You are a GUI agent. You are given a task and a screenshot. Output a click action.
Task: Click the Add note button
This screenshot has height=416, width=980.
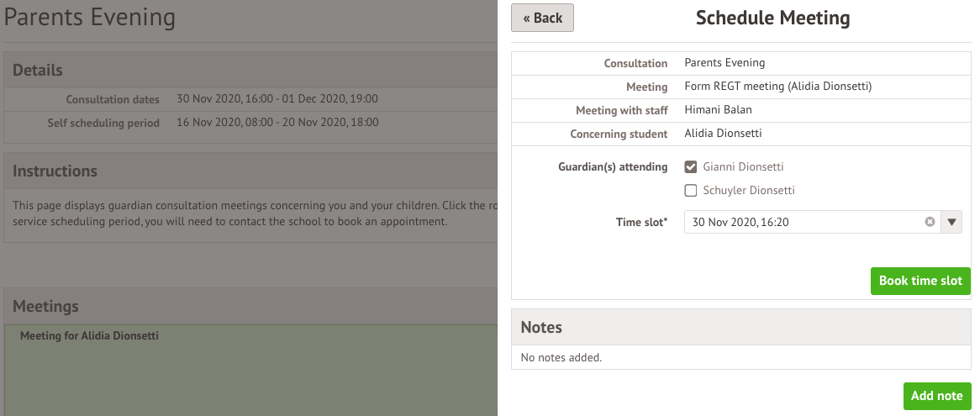click(x=937, y=396)
